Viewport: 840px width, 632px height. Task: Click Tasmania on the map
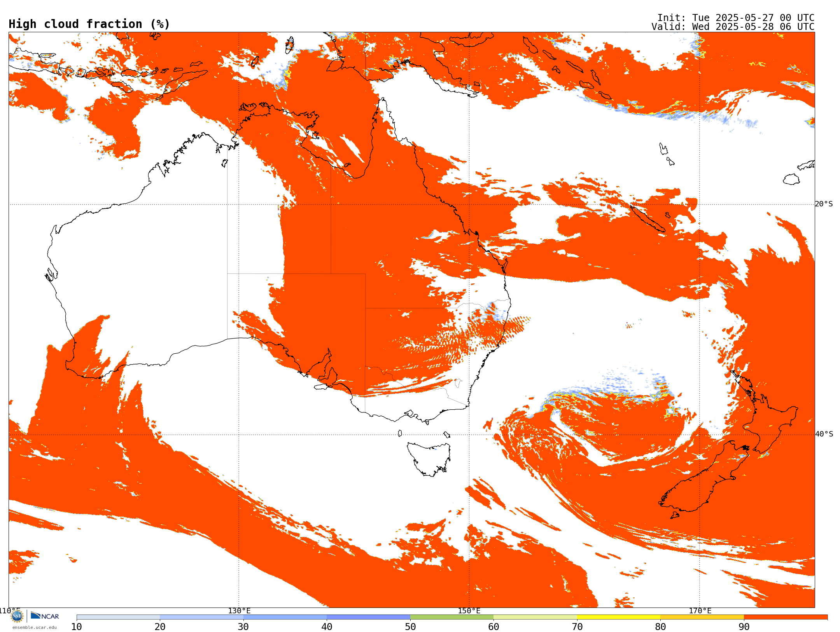pos(429,459)
